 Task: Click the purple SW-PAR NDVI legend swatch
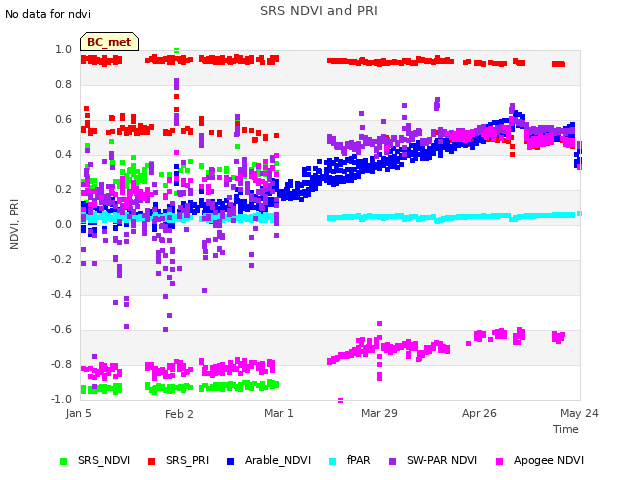point(392,461)
